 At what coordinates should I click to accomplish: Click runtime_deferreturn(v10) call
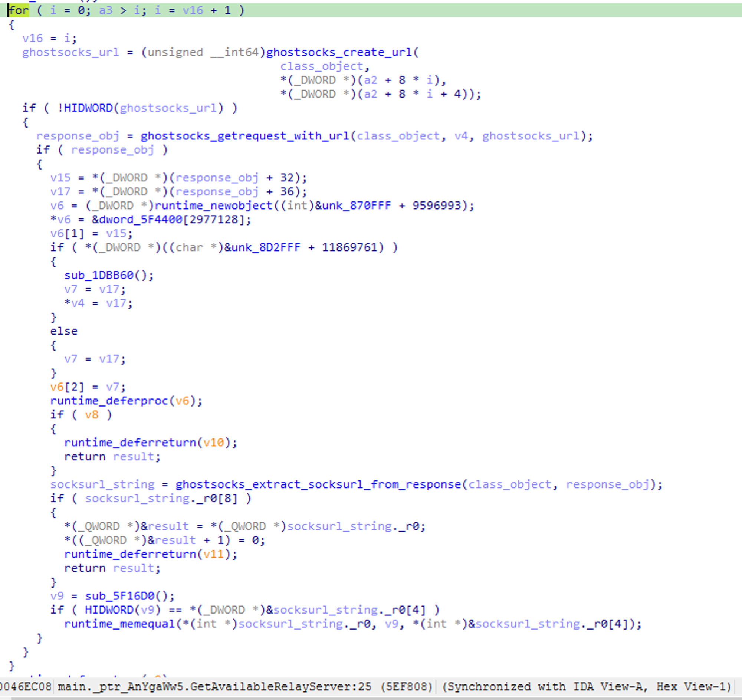click(x=151, y=443)
